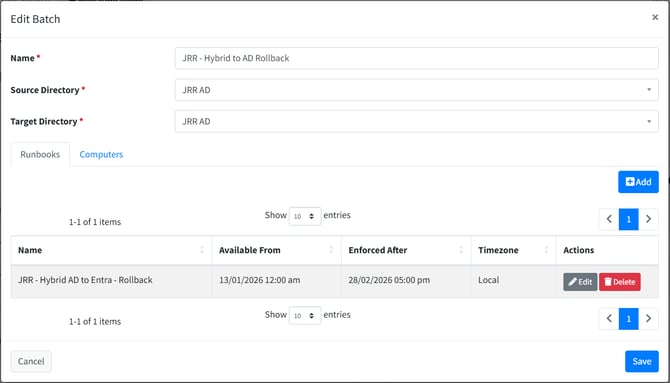
Task: Open the Target Directory dropdown
Action: [417, 121]
